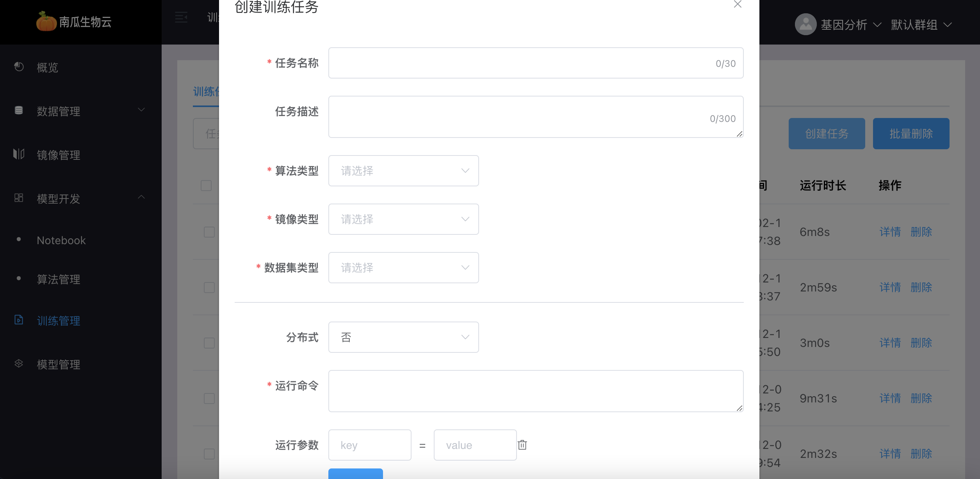This screenshot has width=980, height=479.
Task: Click 删除 for the 3m0s task
Action: click(x=921, y=343)
